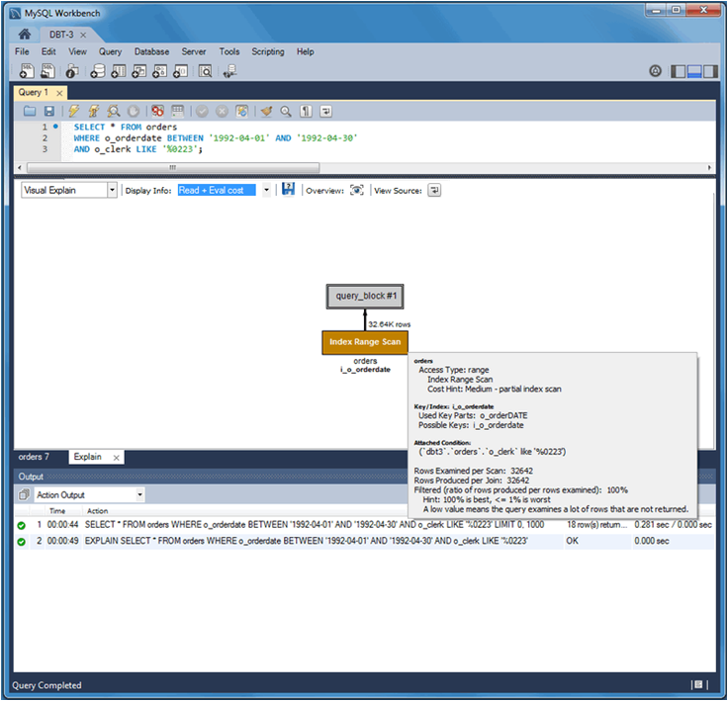This screenshot has width=728, height=701.
Task: Toggle the bottom output panel visibility
Action: [x=694, y=71]
